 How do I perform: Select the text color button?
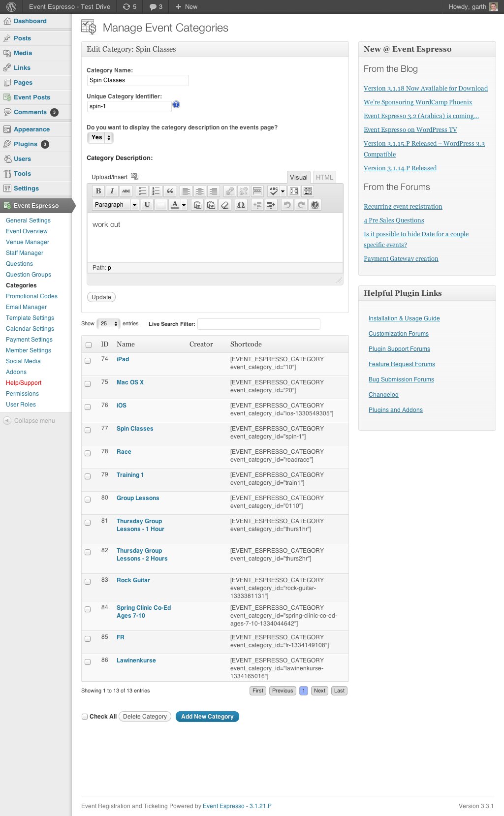coord(175,205)
